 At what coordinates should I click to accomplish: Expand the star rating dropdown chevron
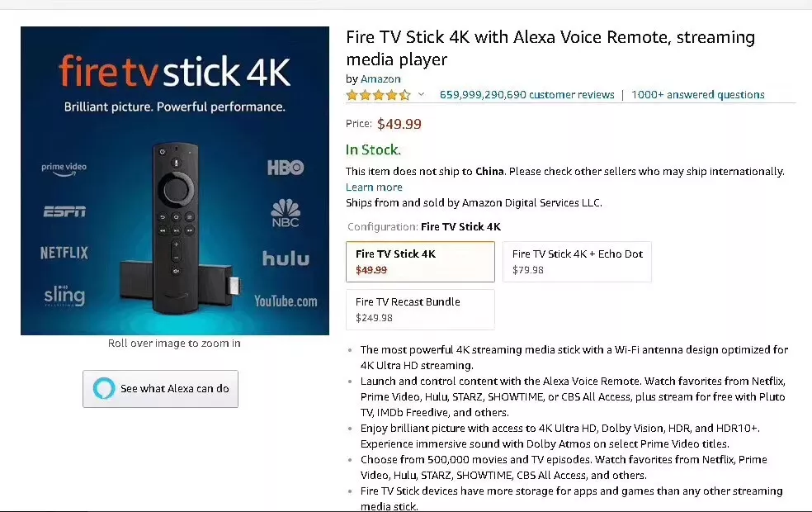pos(421,94)
